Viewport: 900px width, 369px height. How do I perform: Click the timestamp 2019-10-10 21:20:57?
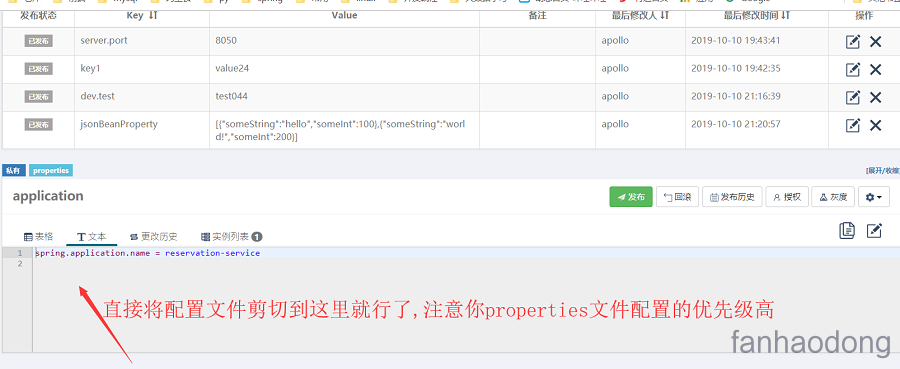[x=735, y=124]
